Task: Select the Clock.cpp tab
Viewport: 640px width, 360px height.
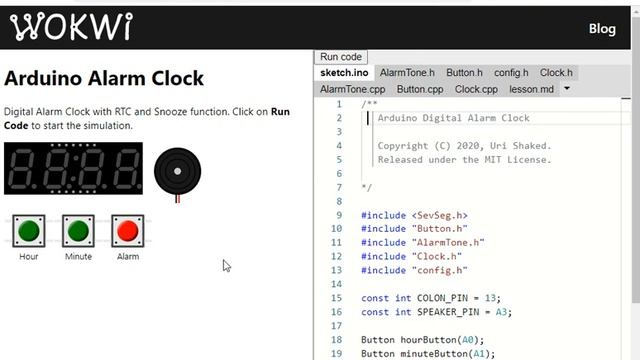Action: [476, 89]
